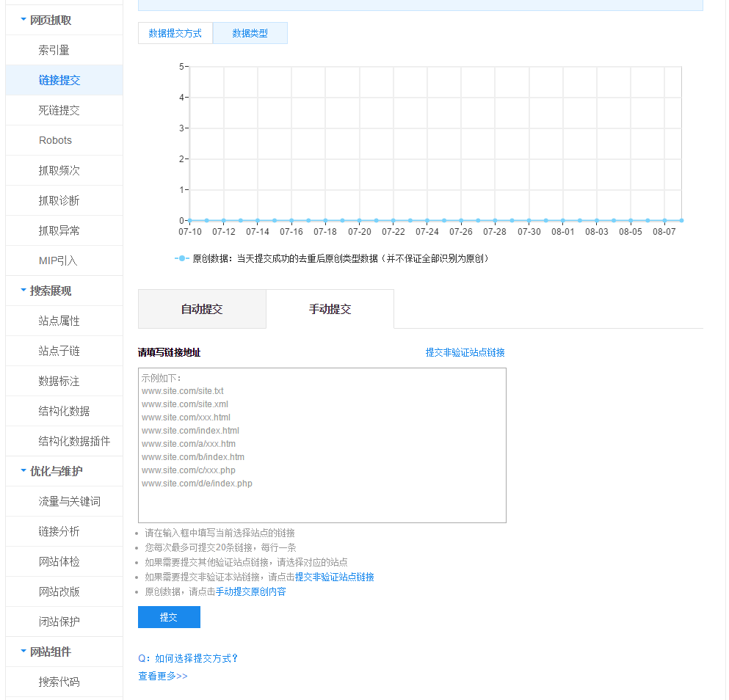Click inside the link address text box
The height and width of the screenshot is (700, 729).
click(322, 445)
